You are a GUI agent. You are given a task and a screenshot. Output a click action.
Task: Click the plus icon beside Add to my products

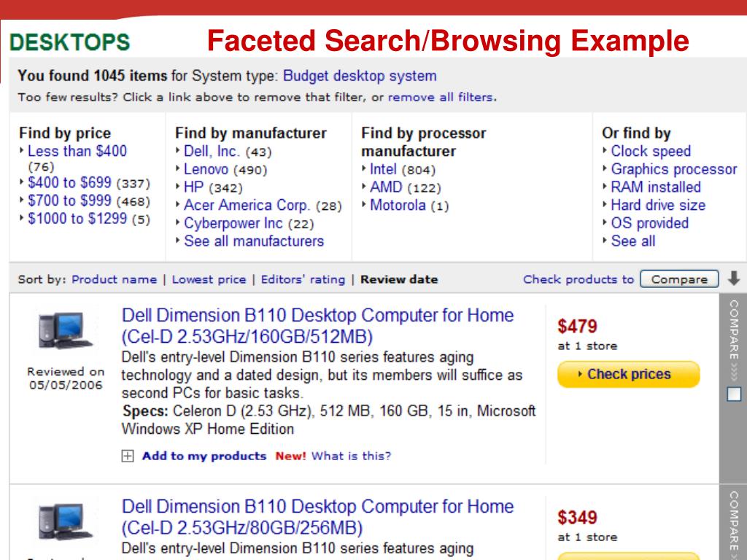128,456
